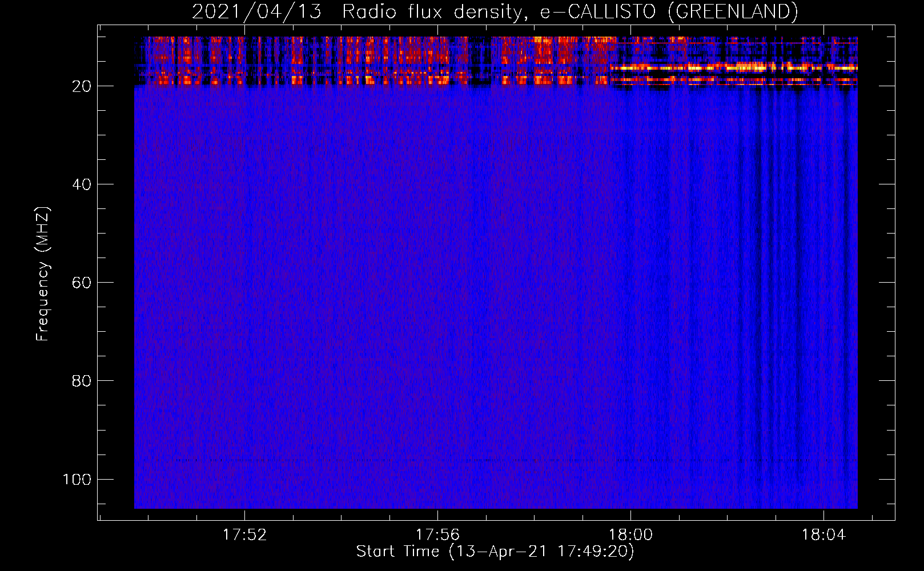
Task: Click the 60 frequency tick label
Action: coord(81,283)
